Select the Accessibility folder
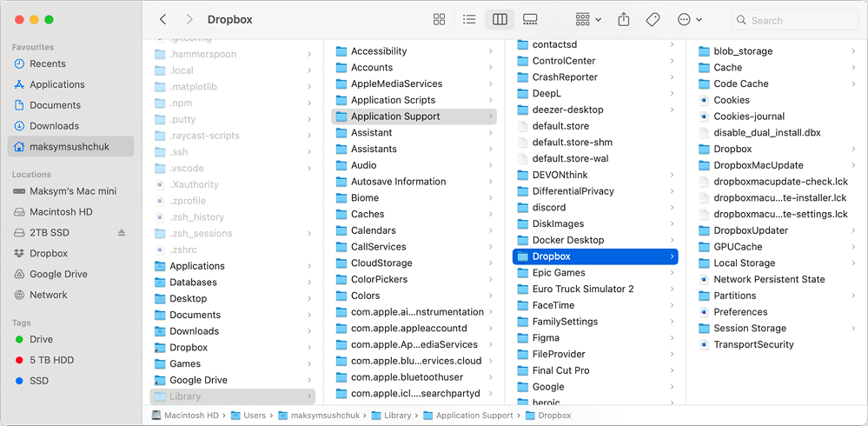This screenshot has width=868, height=426. coord(414,51)
